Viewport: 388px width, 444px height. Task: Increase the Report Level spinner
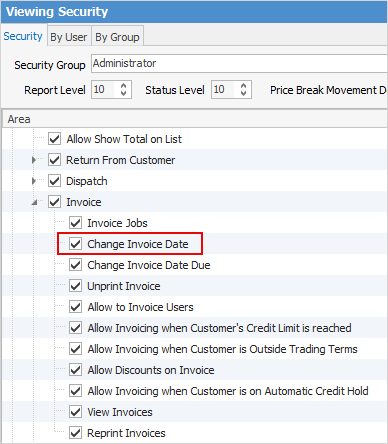click(124, 85)
